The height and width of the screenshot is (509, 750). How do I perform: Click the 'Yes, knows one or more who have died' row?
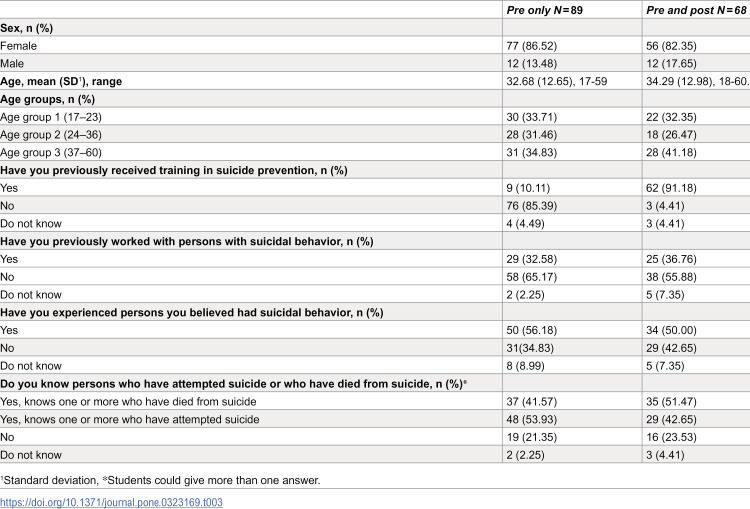pyautogui.click(x=375, y=402)
